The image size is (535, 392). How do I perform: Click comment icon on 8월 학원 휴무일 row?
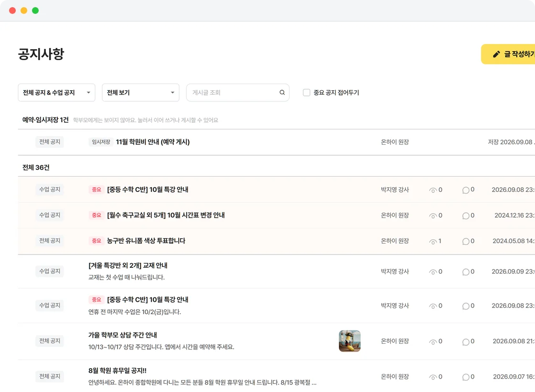466,377
